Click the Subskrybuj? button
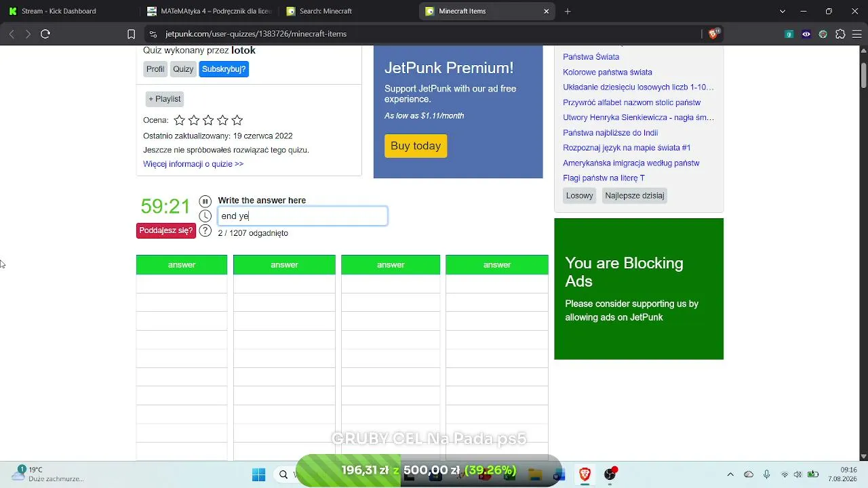 [x=224, y=69]
